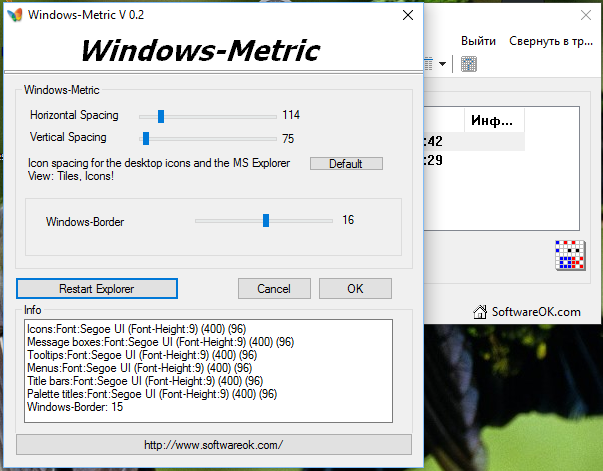The image size is (603, 471).
Task: Open the http://www.softwareok.com/ link button
Action: pyautogui.click(x=214, y=445)
